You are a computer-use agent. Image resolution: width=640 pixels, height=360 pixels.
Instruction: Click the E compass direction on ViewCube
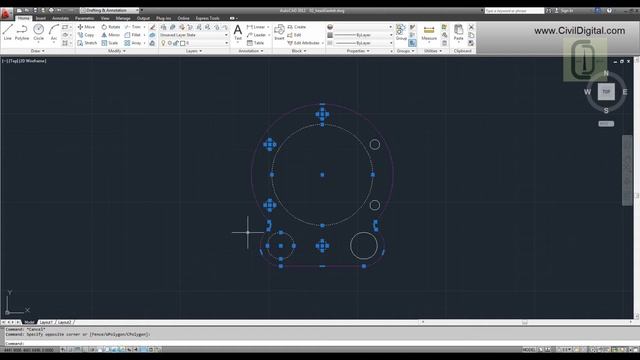[625, 92]
